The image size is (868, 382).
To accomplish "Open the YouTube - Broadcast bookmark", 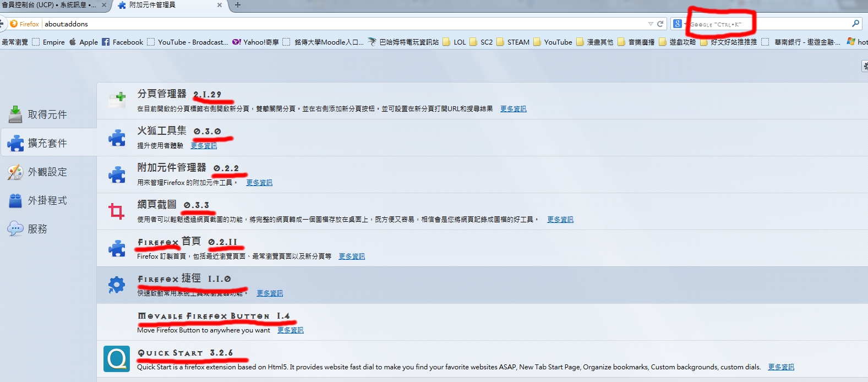I will (x=187, y=42).
